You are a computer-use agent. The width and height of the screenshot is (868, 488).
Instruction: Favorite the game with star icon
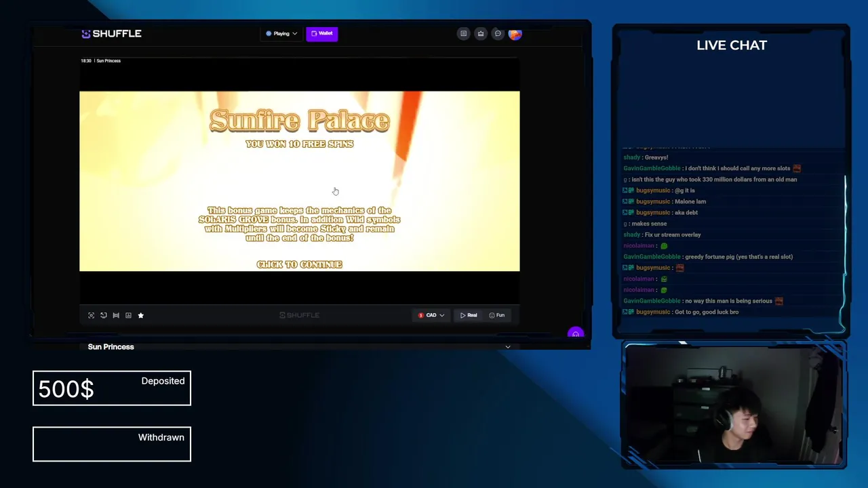click(x=140, y=315)
